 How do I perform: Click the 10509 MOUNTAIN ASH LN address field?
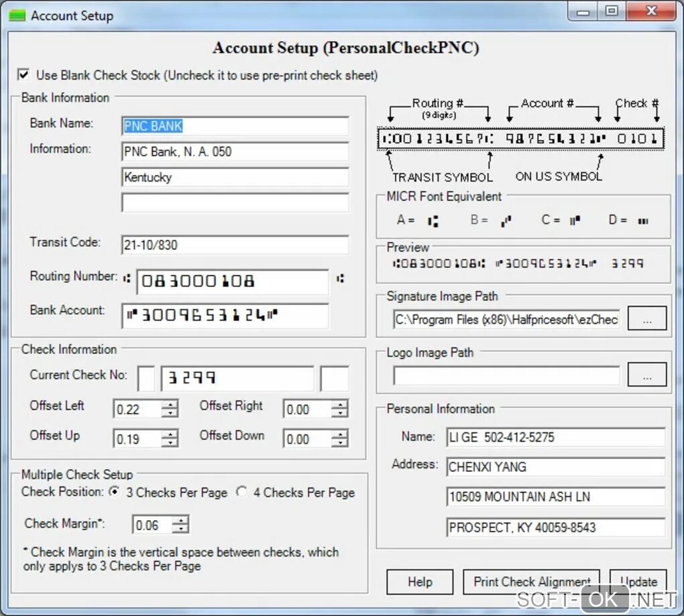(556, 497)
